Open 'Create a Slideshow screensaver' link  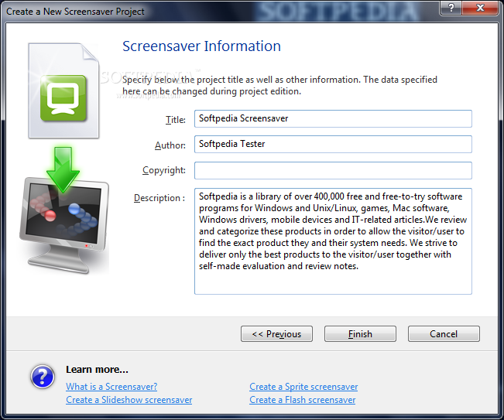(x=129, y=400)
